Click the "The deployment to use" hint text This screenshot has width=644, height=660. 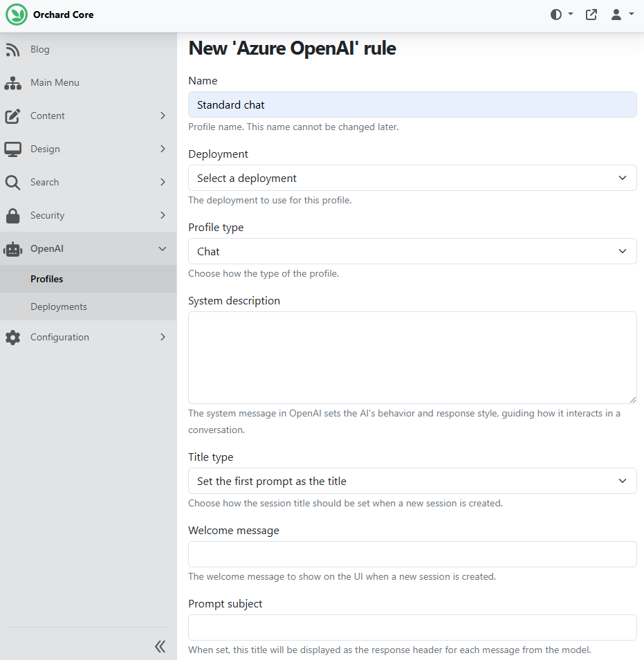click(x=270, y=201)
